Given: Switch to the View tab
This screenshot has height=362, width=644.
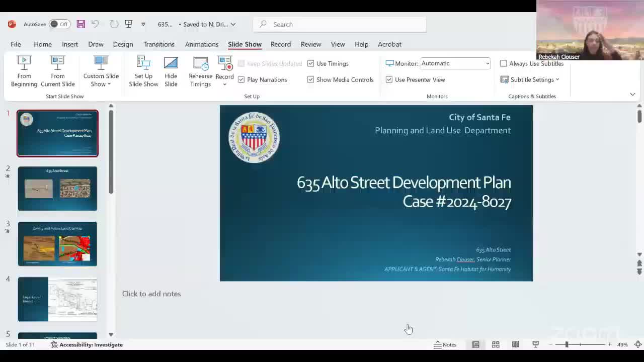Looking at the screenshot, I should click(338, 44).
